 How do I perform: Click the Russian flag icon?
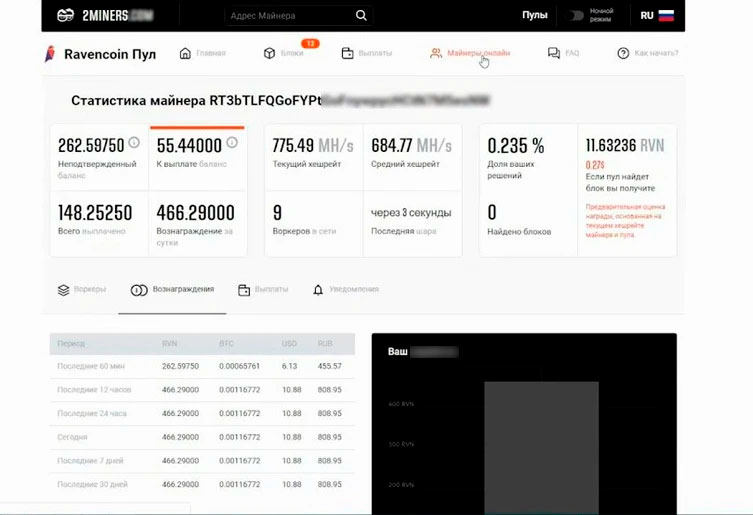coord(666,16)
